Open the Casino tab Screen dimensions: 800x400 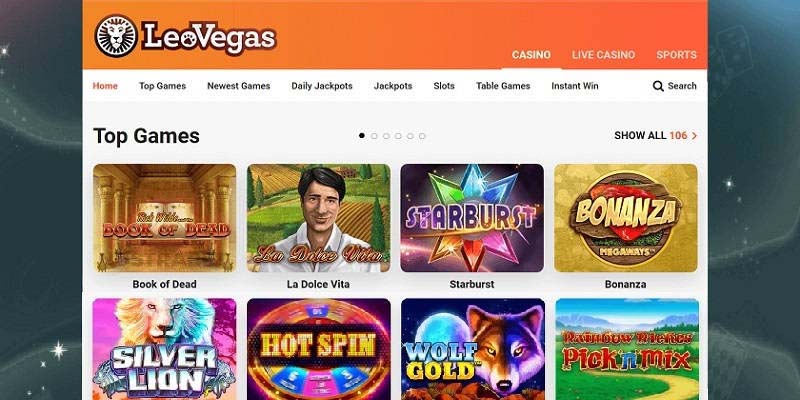point(531,55)
